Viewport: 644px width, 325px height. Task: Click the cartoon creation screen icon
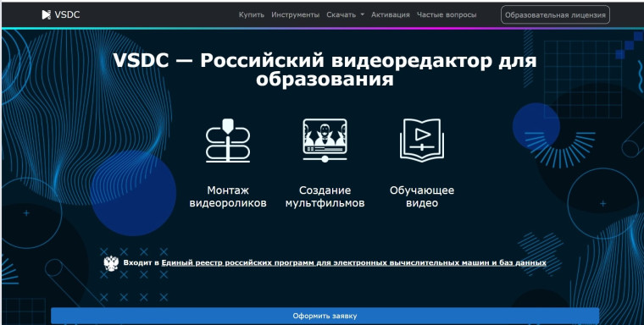325,140
